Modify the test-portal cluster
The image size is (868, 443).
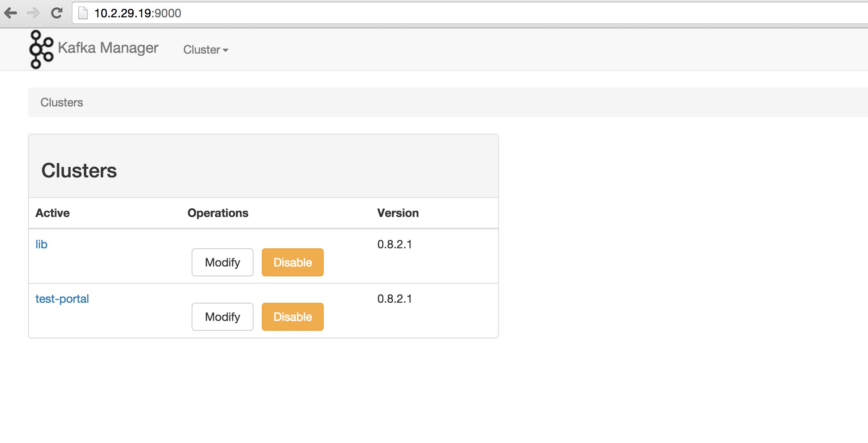click(223, 317)
